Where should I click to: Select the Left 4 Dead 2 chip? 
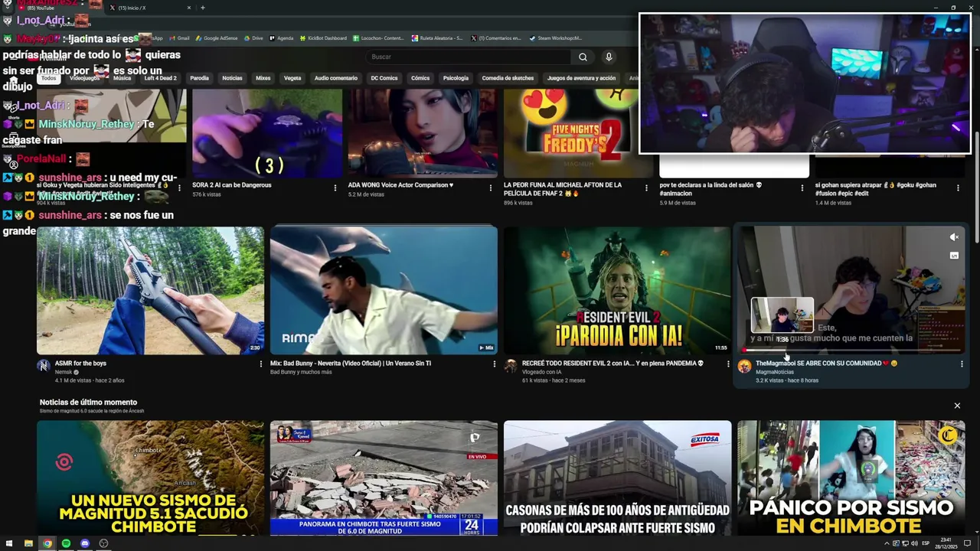tap(160, 78)
